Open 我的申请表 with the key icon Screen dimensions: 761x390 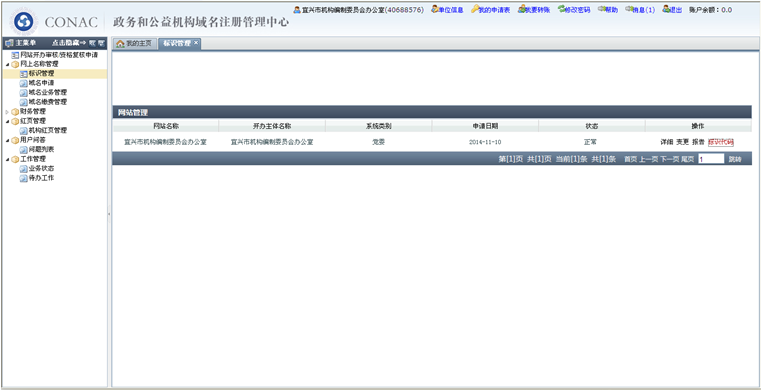[x=491, y=10]
